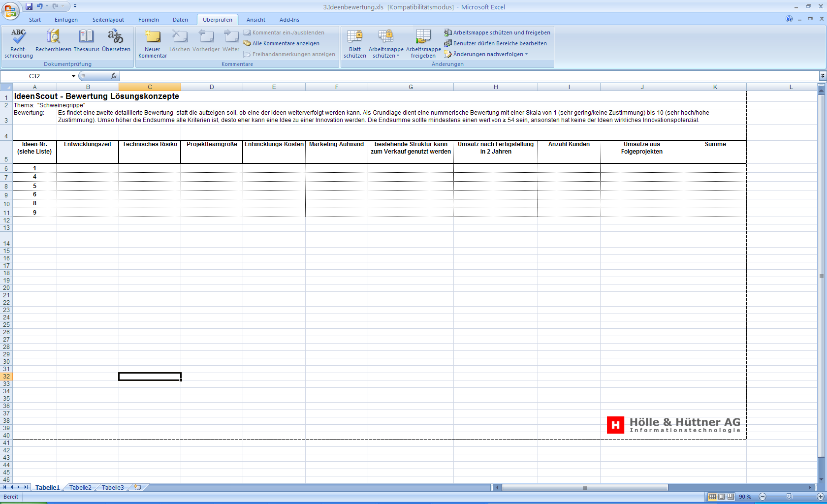Screen dimensions: 827x504
Task: Open the Formeln tab
Action: pyautogui.click(x=149, y=20)
